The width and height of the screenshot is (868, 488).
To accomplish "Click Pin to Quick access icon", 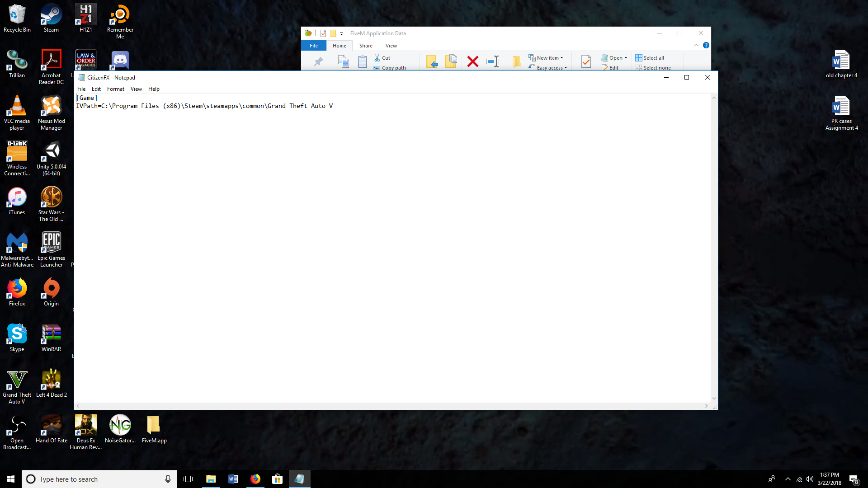I will pos(319,61).
